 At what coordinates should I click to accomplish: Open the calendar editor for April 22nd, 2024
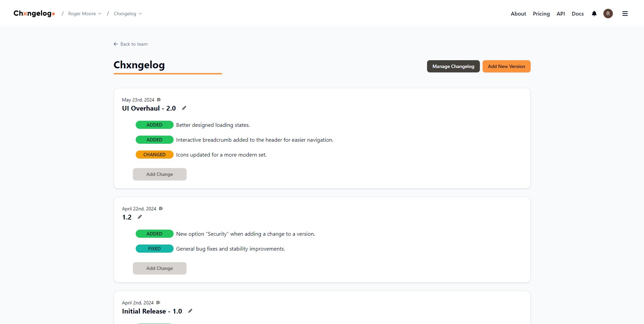click(161, 208)
